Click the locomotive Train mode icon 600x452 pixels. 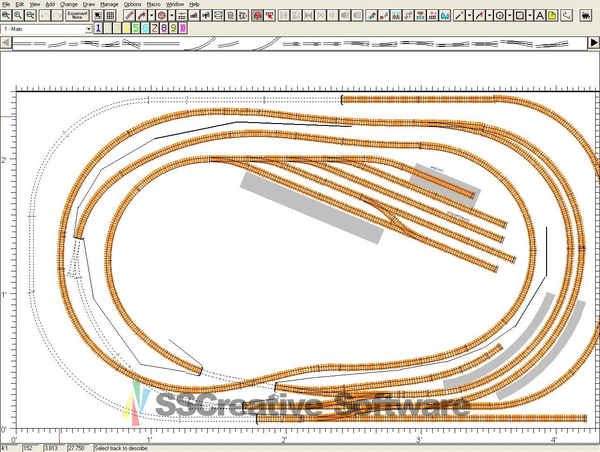pos(585,16)
